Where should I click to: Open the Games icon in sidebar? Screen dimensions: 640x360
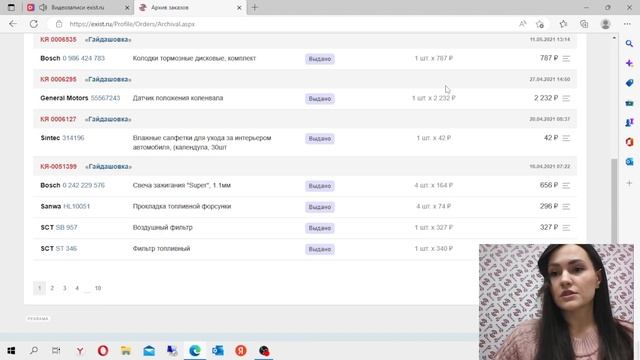[629, 122]
